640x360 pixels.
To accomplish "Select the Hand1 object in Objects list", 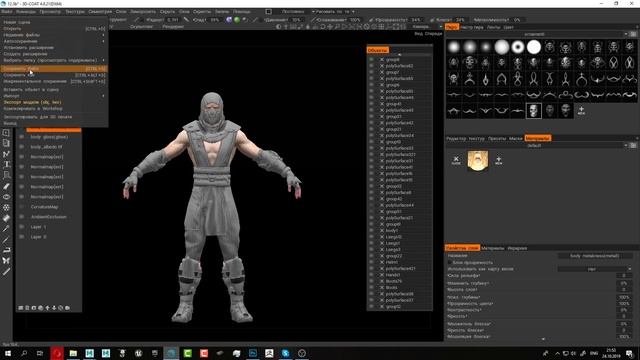I will tap(393, 262).
